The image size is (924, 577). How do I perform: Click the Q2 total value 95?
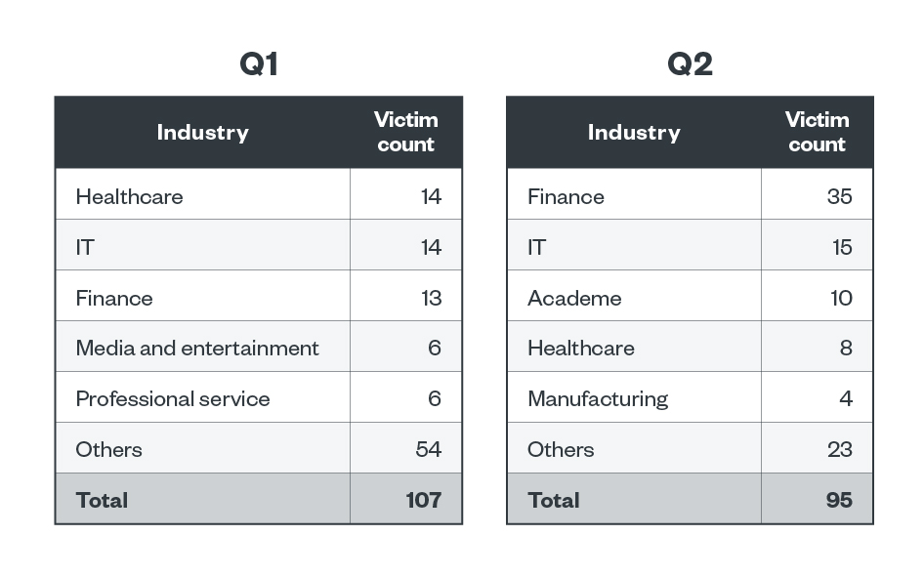pos(838,501)
